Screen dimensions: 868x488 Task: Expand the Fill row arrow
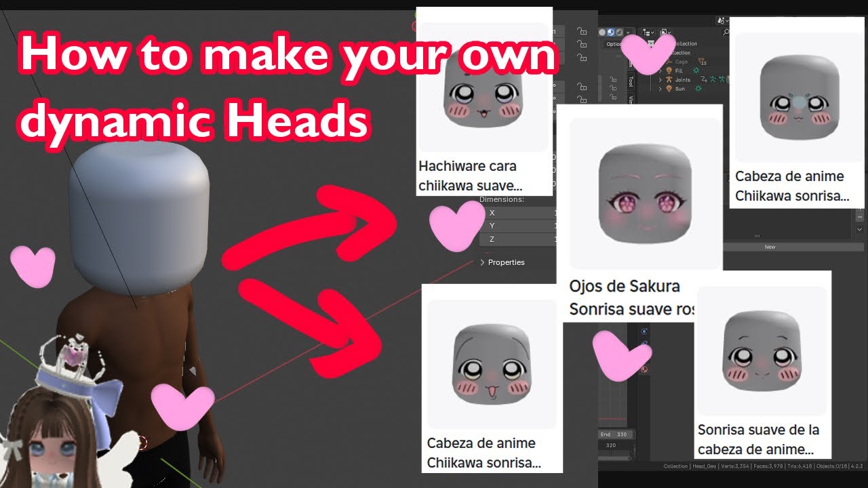coord(660,71)
